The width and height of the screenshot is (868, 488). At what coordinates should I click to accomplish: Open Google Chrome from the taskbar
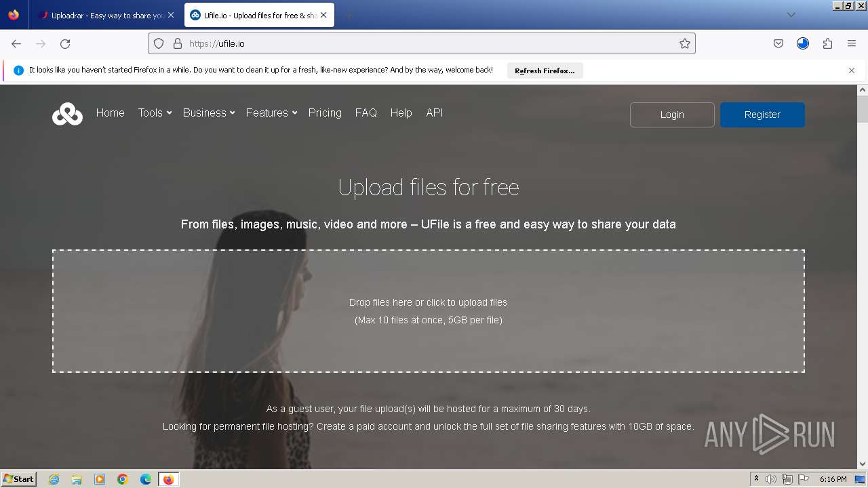(x=123, y=479)
